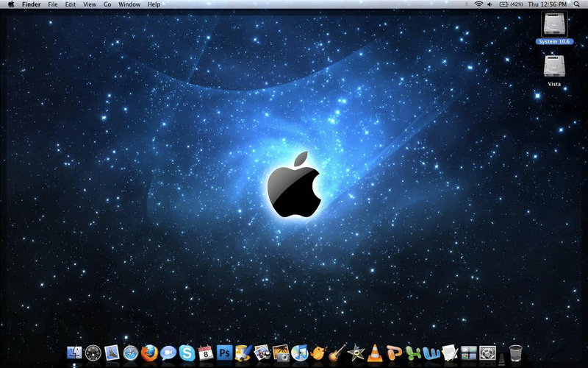Open the paint bucket brush app icon

click(243, 353)
